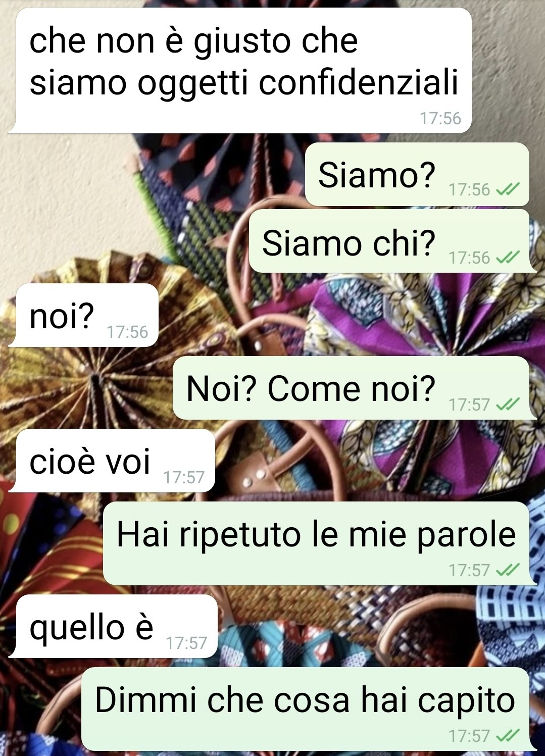Tap the 17:56 timestamp on the first message
The image size is (545, 756).
click(440, 118)
